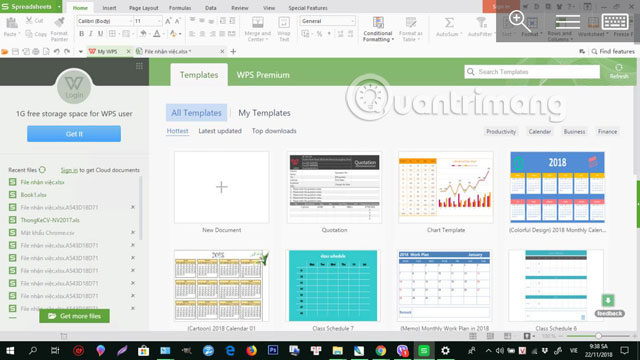Viewport: 640px width, 360px height.
Task: Sort templates by Latest updated
Action: tap(220, 131)
